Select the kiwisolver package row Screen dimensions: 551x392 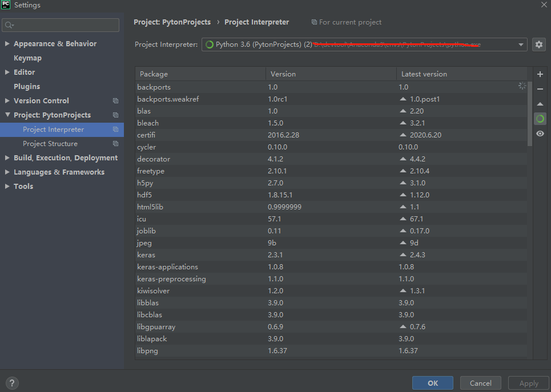tap(331, 291)
